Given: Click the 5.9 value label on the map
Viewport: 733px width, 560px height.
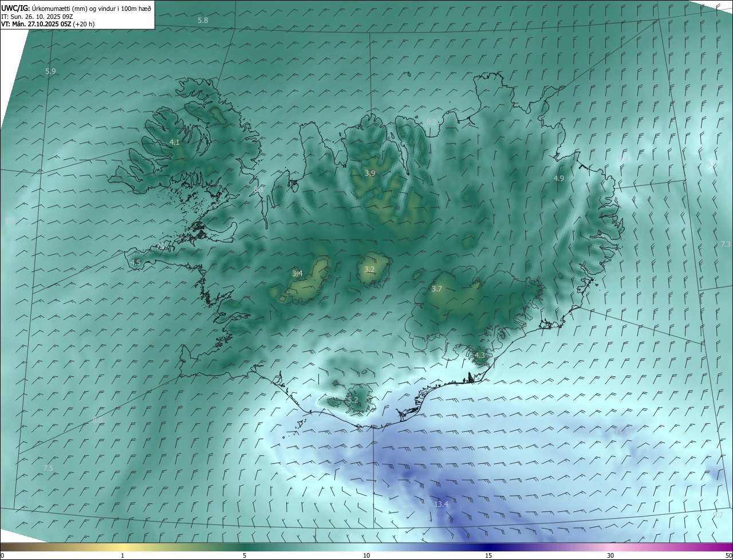Looking at the screenshot, I should 50,72.
